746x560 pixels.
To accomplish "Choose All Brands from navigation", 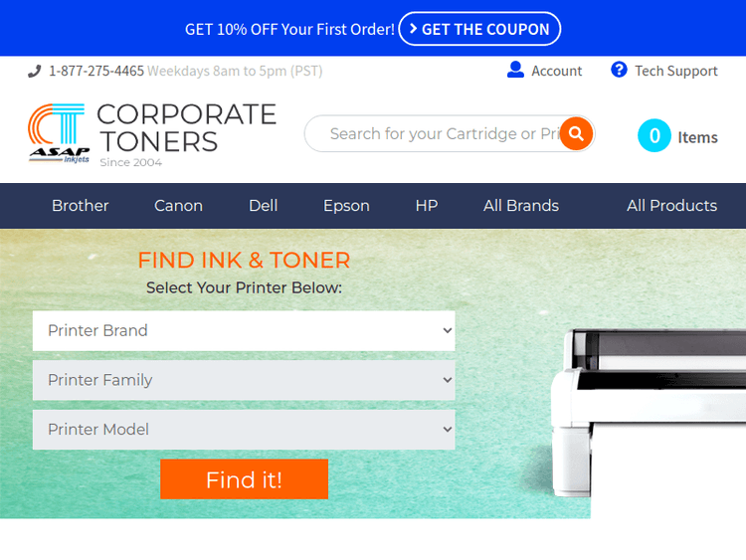I will point(521,206).
